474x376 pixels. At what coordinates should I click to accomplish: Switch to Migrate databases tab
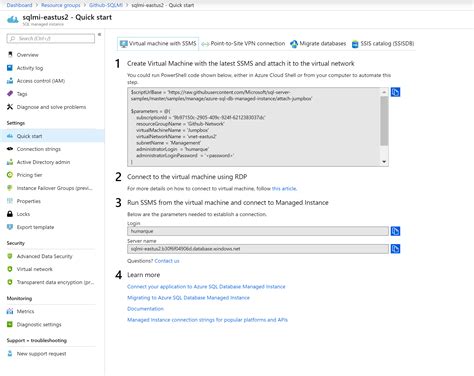(x=318, y=44)
